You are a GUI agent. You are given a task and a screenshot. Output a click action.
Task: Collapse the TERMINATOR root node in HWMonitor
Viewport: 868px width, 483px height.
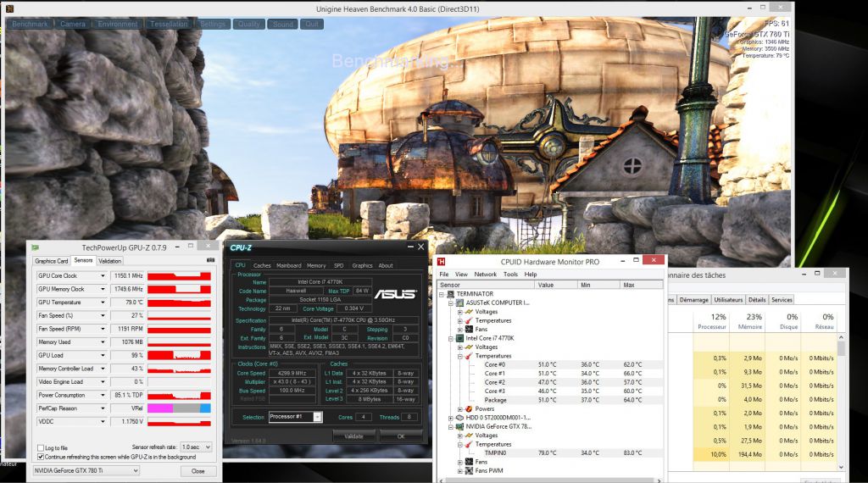442,294
